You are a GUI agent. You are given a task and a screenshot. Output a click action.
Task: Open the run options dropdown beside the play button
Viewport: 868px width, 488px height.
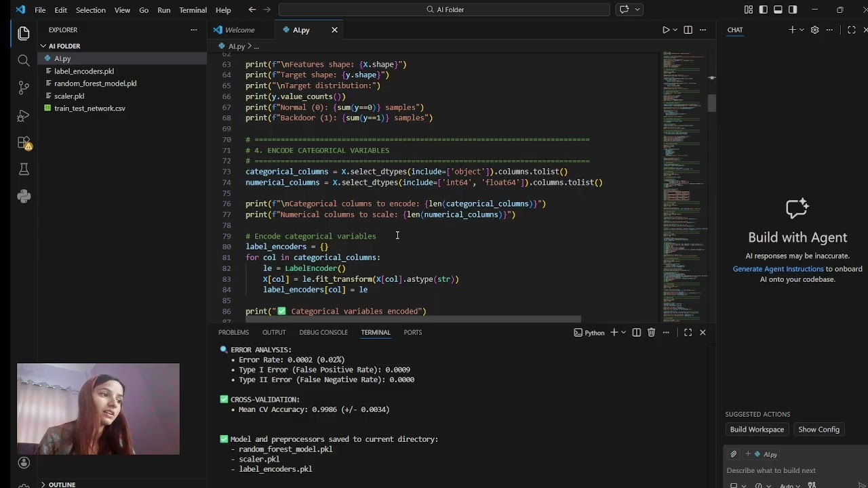[x=675, y=30]
